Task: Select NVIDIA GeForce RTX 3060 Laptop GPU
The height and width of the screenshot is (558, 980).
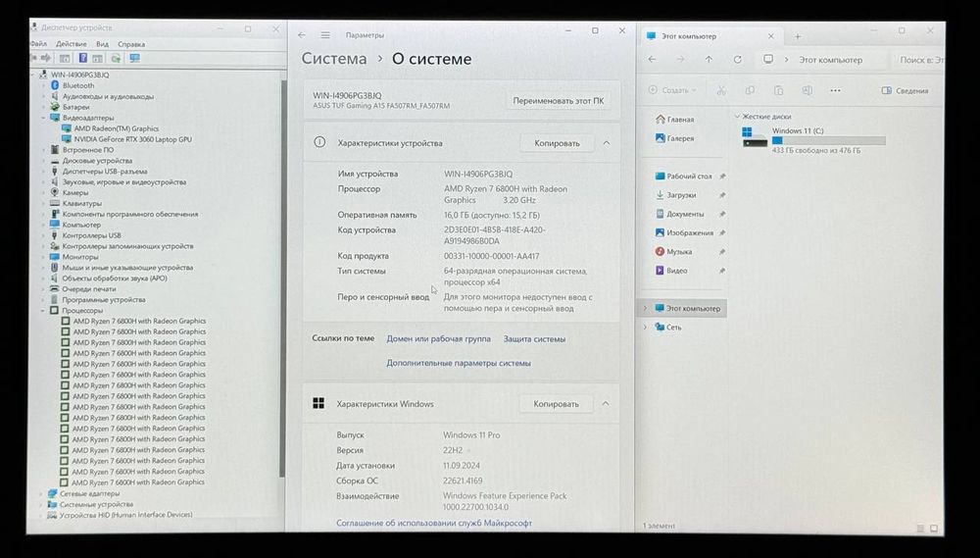Action: (132, 139)
